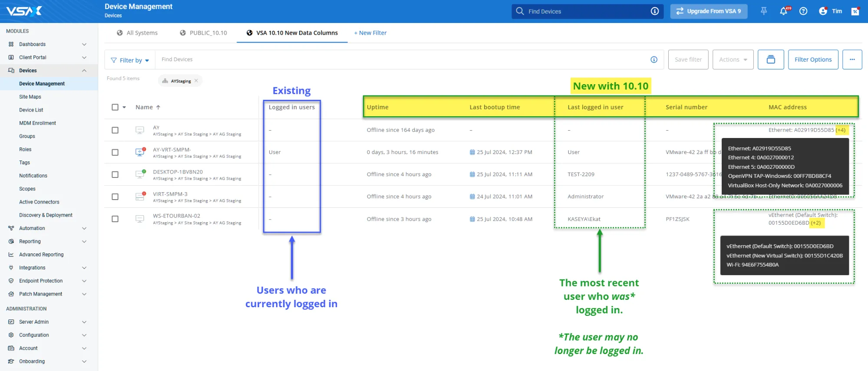
Task: Open the help question mark icon
Action: tap(803, 11)
